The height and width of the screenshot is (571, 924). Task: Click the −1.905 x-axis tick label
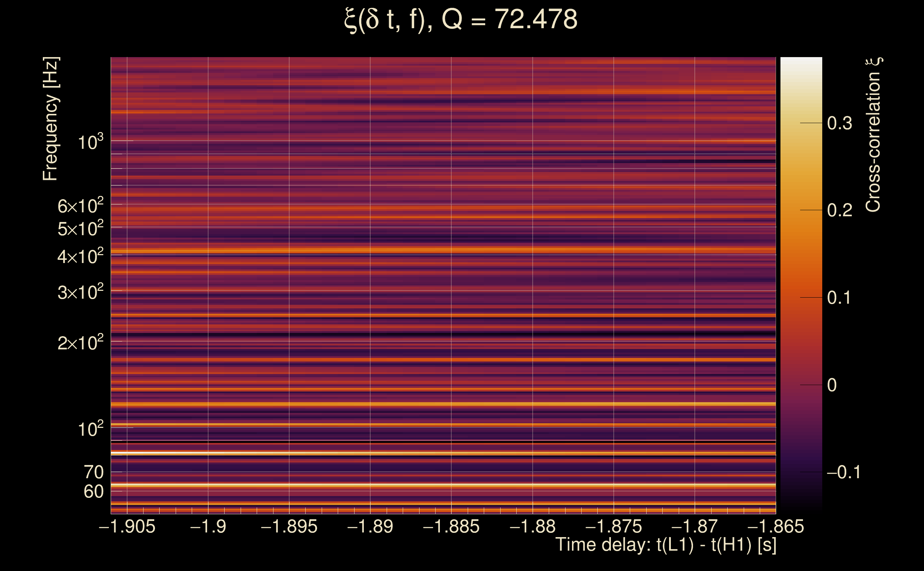tap(127, 527)
